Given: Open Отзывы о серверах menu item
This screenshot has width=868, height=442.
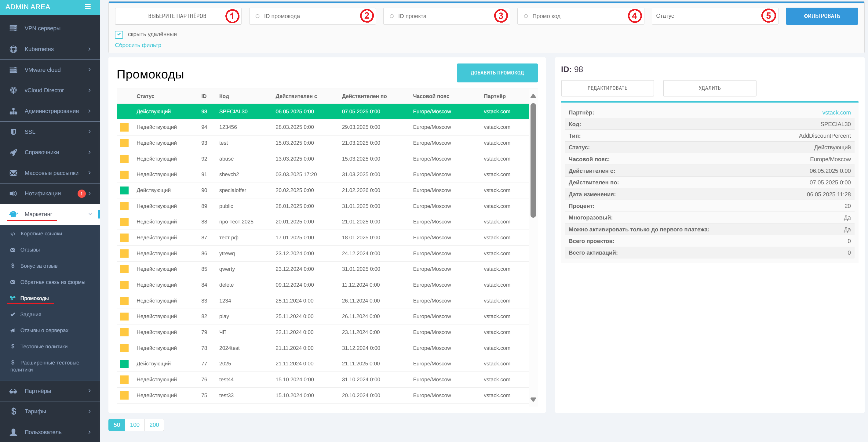Looking at the screenshot, I should (44, 331).
